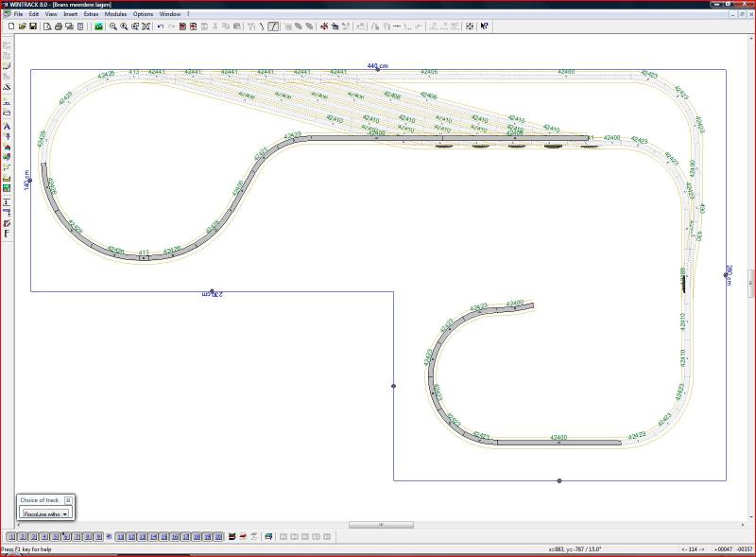Click the red pencil edit icon in left sidebar

point(7,223)
